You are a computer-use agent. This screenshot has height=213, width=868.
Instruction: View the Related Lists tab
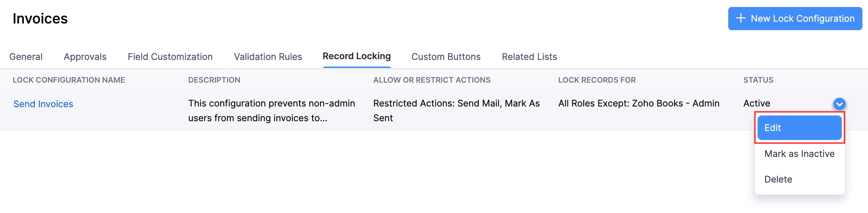coord(529,56)
